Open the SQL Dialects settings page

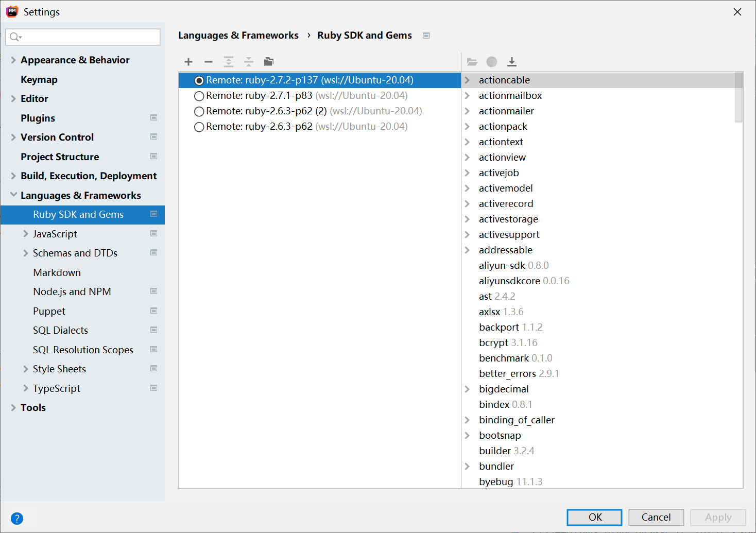coord(60,330)
